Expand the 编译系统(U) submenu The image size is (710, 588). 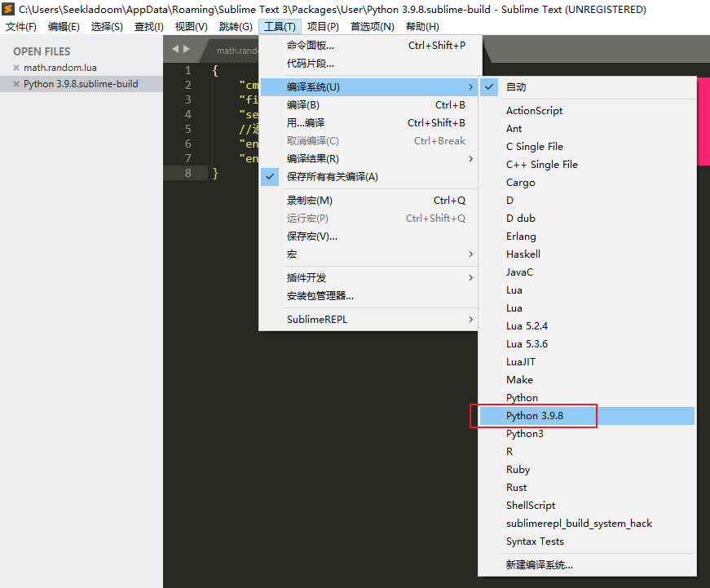[369, 87]
